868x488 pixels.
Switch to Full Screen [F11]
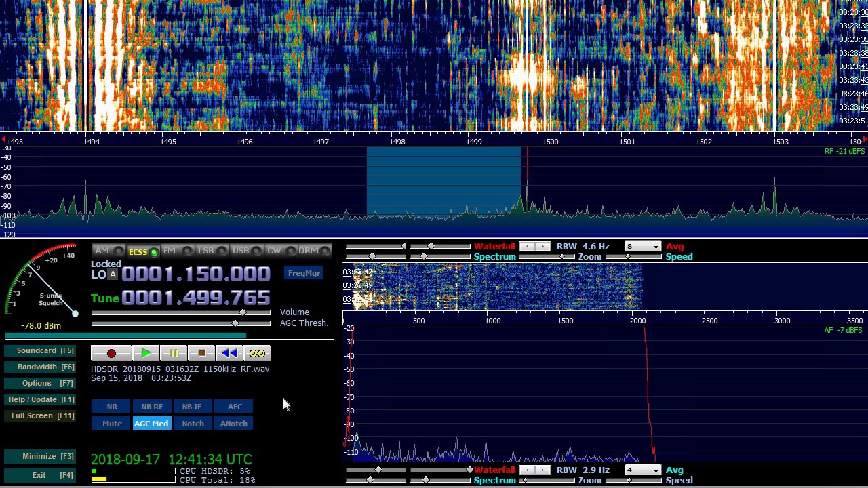41,415
